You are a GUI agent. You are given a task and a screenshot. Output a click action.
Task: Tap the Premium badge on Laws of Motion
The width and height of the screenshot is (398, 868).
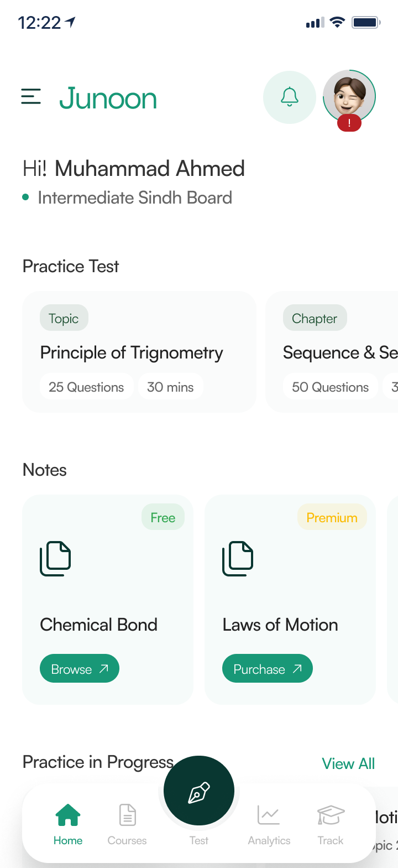coord(332,517)
